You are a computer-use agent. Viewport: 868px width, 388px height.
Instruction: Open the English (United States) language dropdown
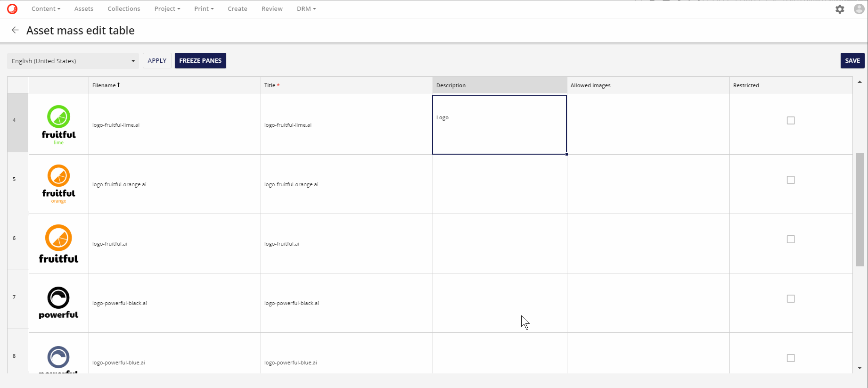point(73,61)
